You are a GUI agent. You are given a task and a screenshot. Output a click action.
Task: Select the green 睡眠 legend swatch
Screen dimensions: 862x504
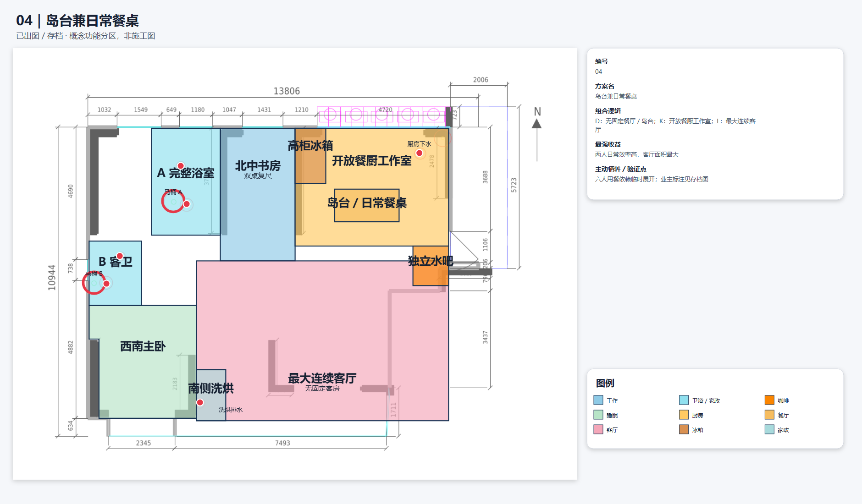[x=598, y=415]
